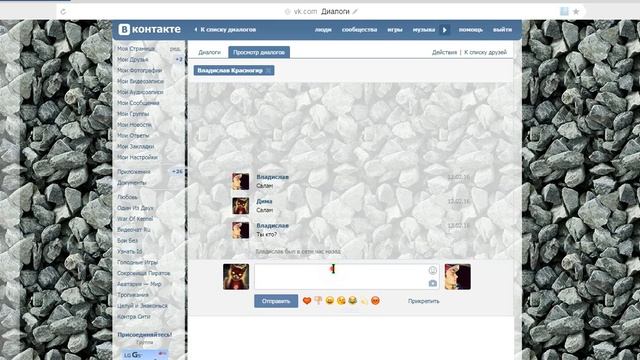This screenshot has width=640, height=360.
Task: Follow К списку друзей link
Action: (485, 52)
